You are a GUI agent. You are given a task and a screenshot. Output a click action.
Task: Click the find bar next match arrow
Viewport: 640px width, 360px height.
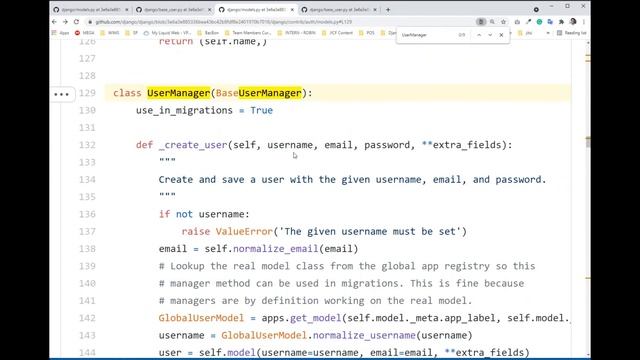tap(490, 35)
